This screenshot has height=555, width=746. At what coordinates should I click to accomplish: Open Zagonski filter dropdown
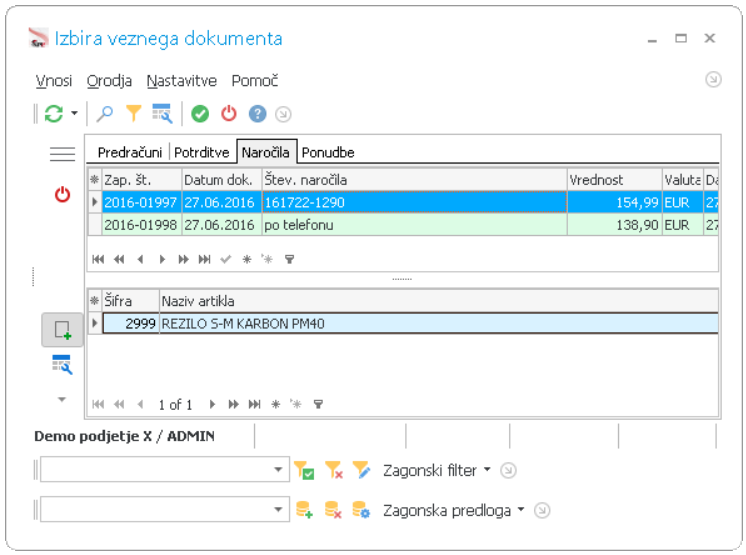tap(437, 470)
